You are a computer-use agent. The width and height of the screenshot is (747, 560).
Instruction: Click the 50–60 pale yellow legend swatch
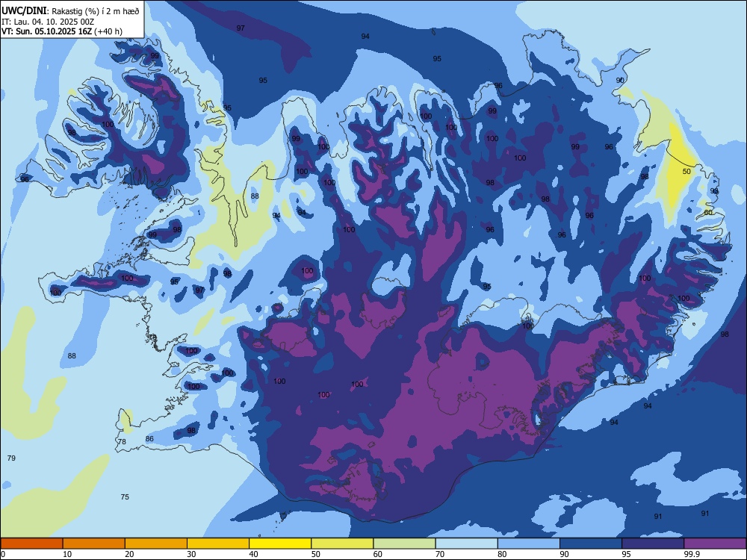tap(342, 544)
